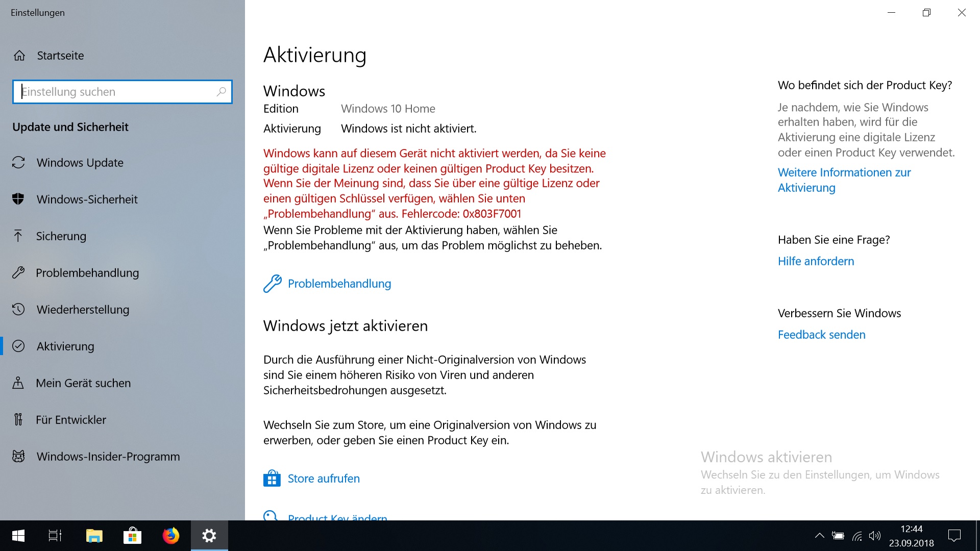Click Store aufrufen link

click(x=324, y=479)
